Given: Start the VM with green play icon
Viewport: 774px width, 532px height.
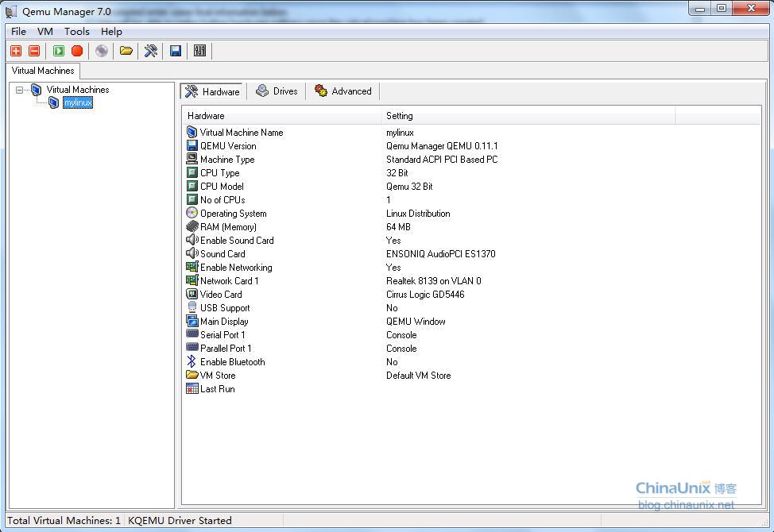Looking at the screenshot, I should pos(59,51).
